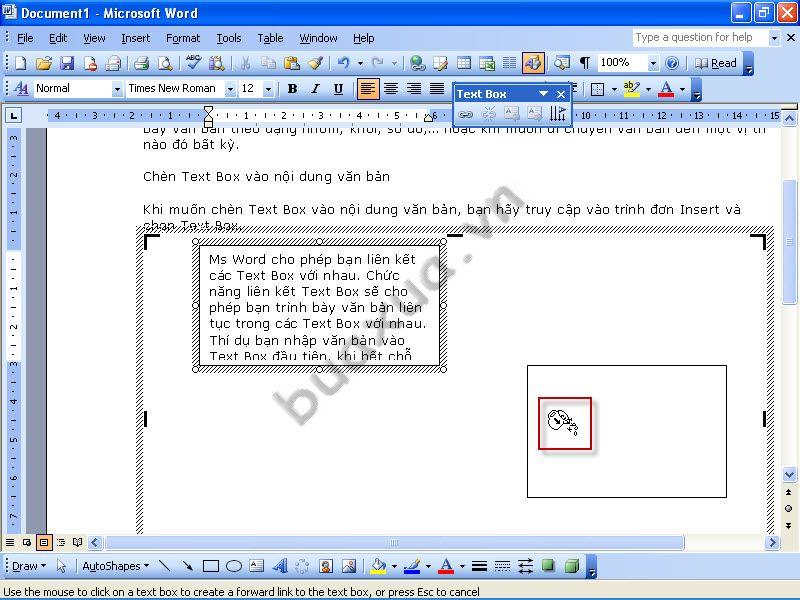This screenshot has width=800, height=600.
Task: Toggle Show/Hide paragraph marks
Action: coord(585,63)
